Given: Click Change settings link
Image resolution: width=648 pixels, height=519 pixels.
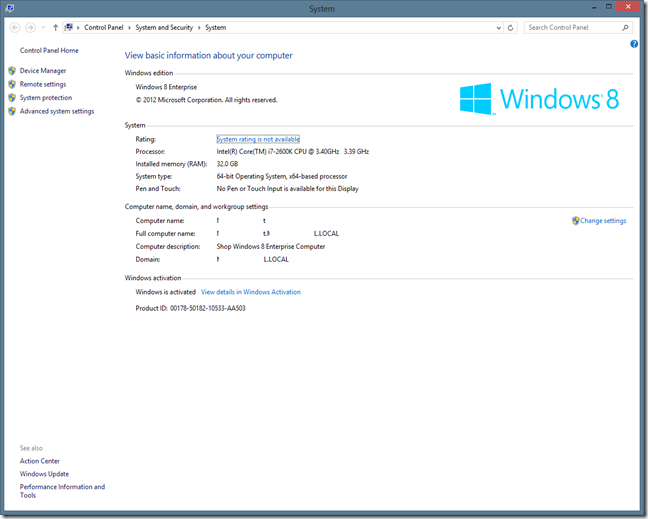Looking at the screenshot, I should (x=603, y=221).
